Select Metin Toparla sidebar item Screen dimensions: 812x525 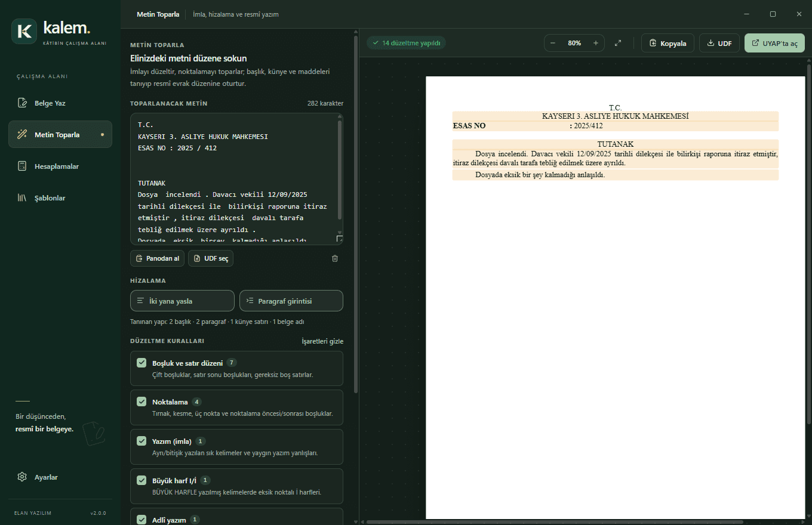coord(60,135)
